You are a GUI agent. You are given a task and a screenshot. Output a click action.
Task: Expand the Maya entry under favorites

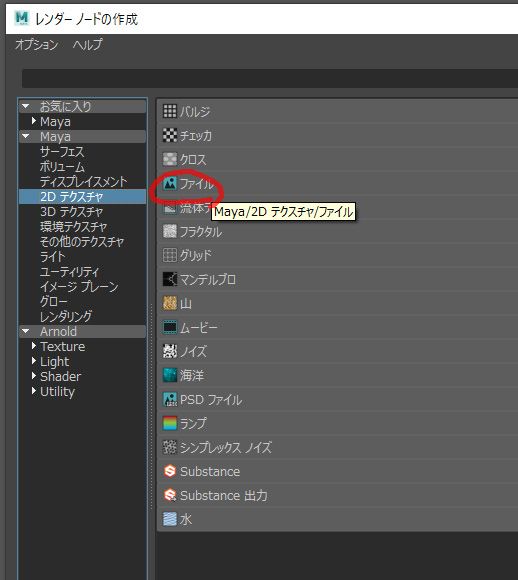point(34,121)
